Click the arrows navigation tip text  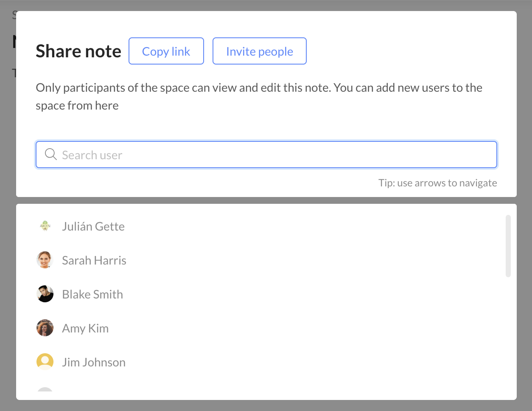coord(437,183)
